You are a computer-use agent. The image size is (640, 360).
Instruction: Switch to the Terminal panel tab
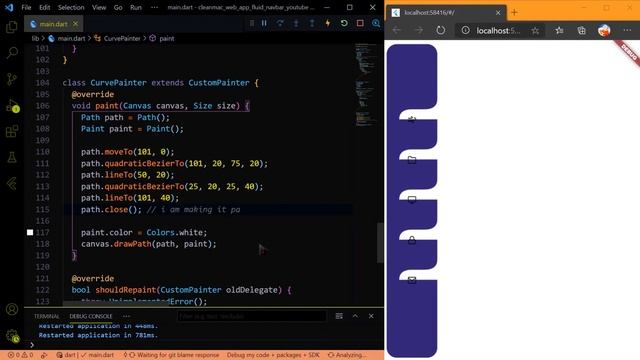[x=47, y=316]
